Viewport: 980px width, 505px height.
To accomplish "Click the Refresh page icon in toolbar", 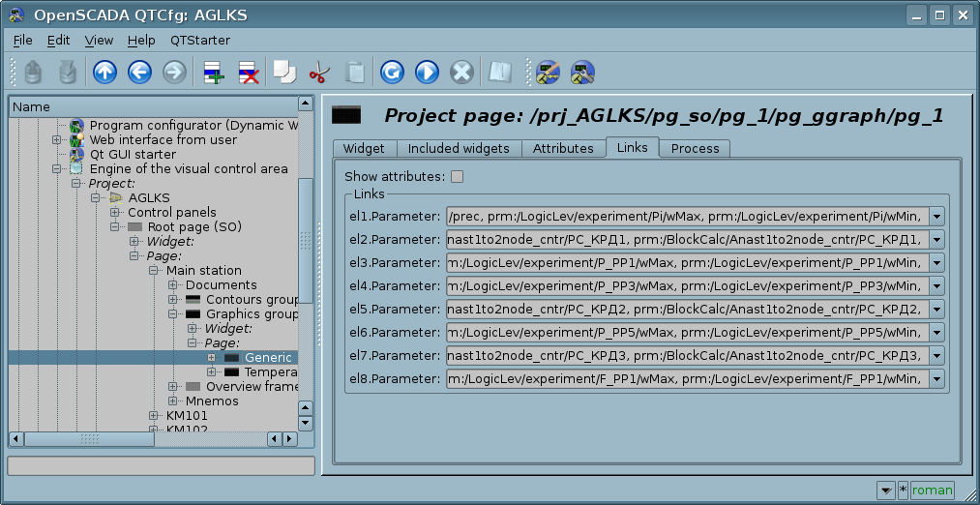I will 392,72.
